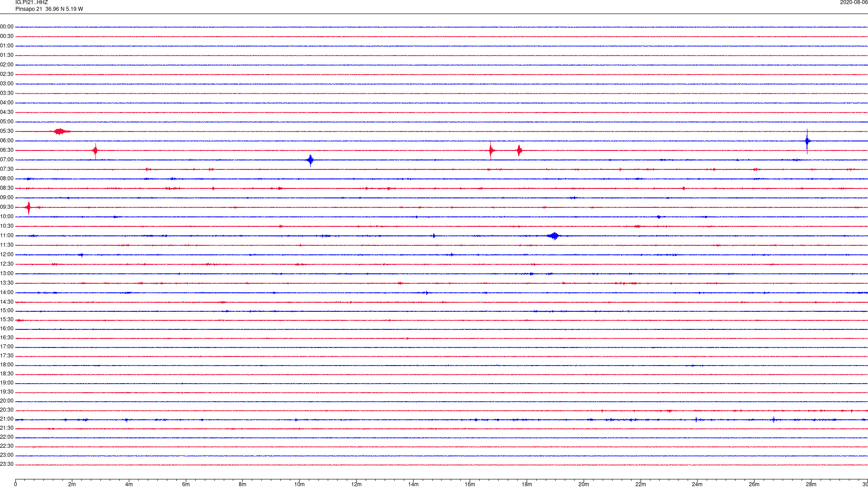Click the 4m tick on the time axis

pyautogui.click(x=129, y=484)
